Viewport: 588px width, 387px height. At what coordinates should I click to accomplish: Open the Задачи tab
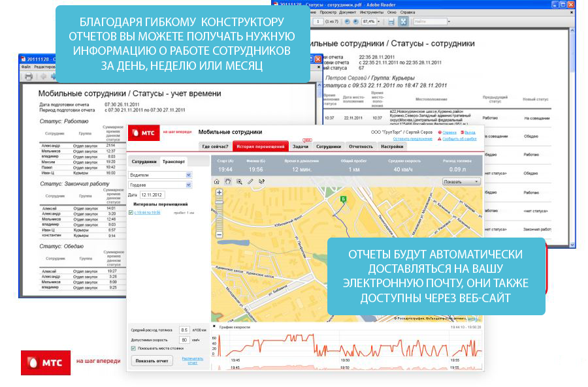click(301, 146)
